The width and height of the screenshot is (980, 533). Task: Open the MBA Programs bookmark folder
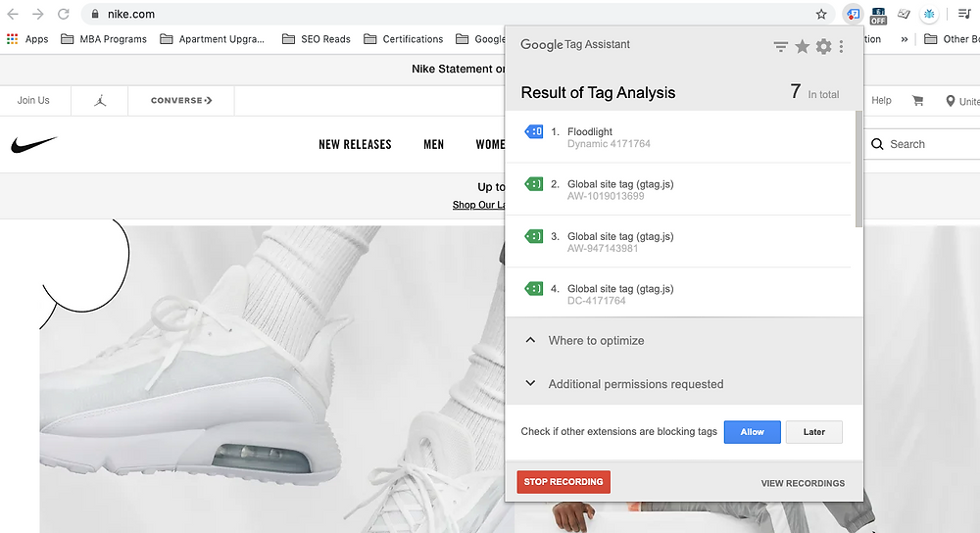tap(104, 39)
